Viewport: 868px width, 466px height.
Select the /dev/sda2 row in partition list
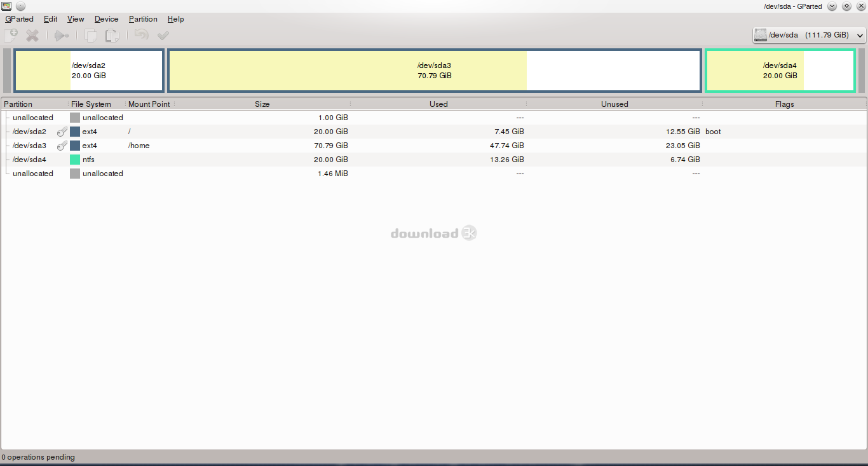coord(434,132)
